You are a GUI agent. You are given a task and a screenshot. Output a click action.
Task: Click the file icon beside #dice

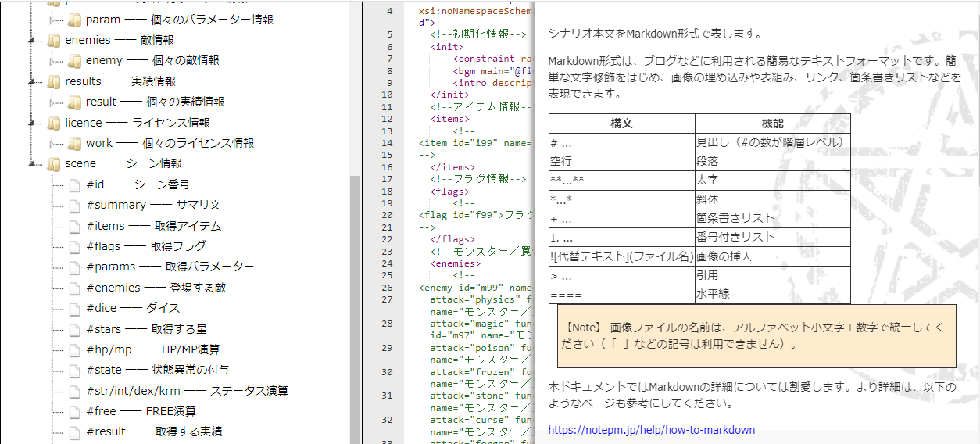(75, 309)
